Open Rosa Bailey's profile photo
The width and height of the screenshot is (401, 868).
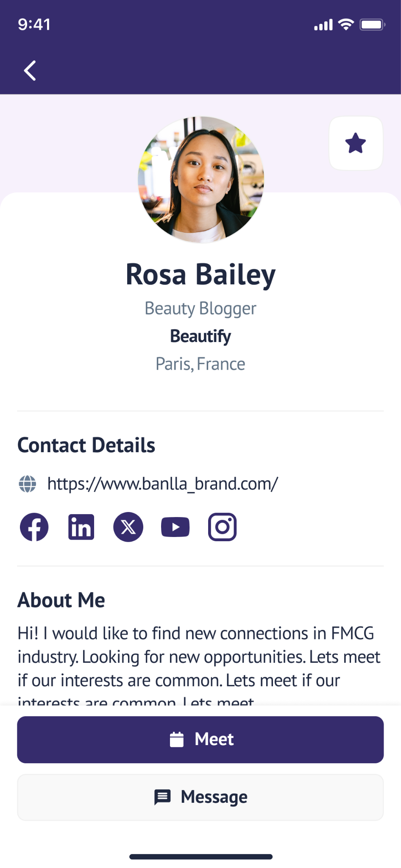coord(201,180)
